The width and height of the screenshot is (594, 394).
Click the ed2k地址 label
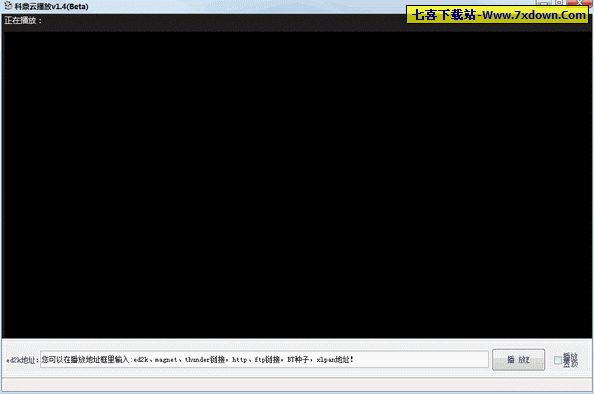click(22, 360)
